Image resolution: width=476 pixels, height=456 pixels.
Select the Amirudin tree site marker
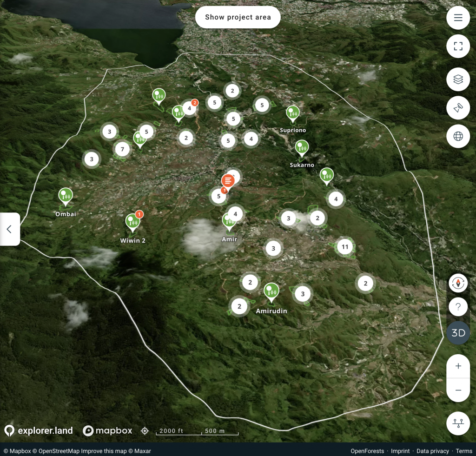click(x=271, y=291)
